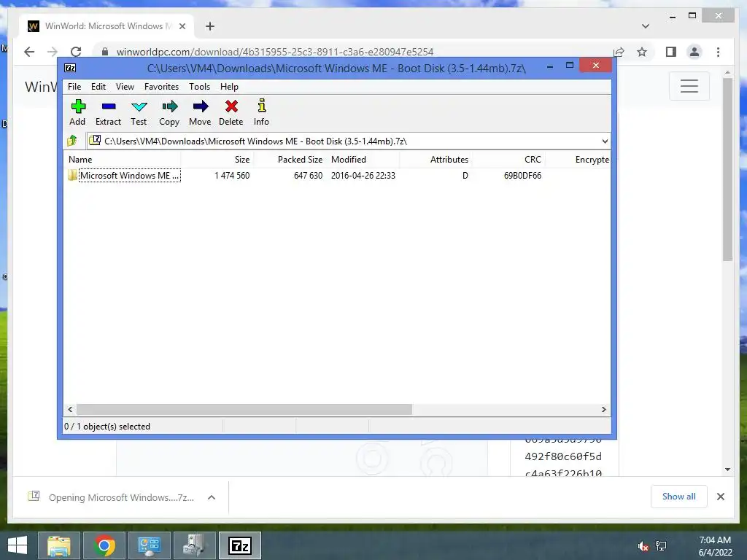Click the horizontal scrollbar thumb in 7-Zip
747x560 pixels.
tap(244, 409)
